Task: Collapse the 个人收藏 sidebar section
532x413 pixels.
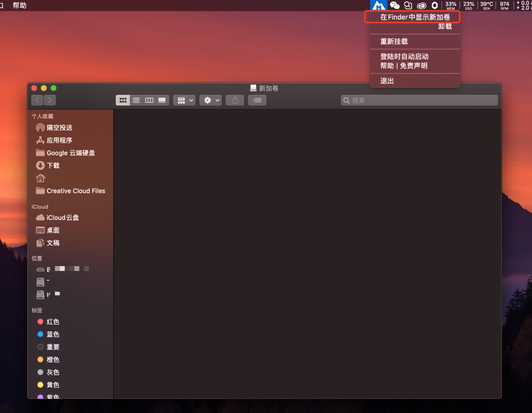Action: tap(43, 115)
